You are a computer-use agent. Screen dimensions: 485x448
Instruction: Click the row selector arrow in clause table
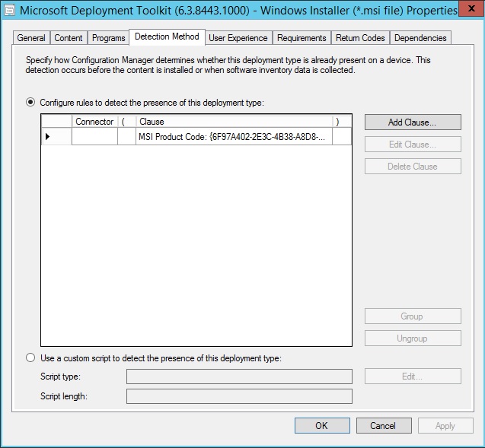click(48, 136)
